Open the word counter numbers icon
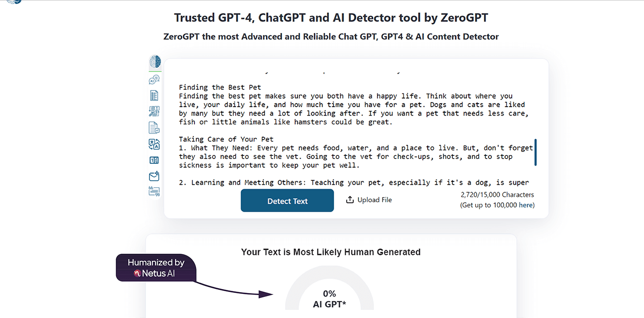The width and height of the screenshot is (644, 318). (x=154, y=160)
